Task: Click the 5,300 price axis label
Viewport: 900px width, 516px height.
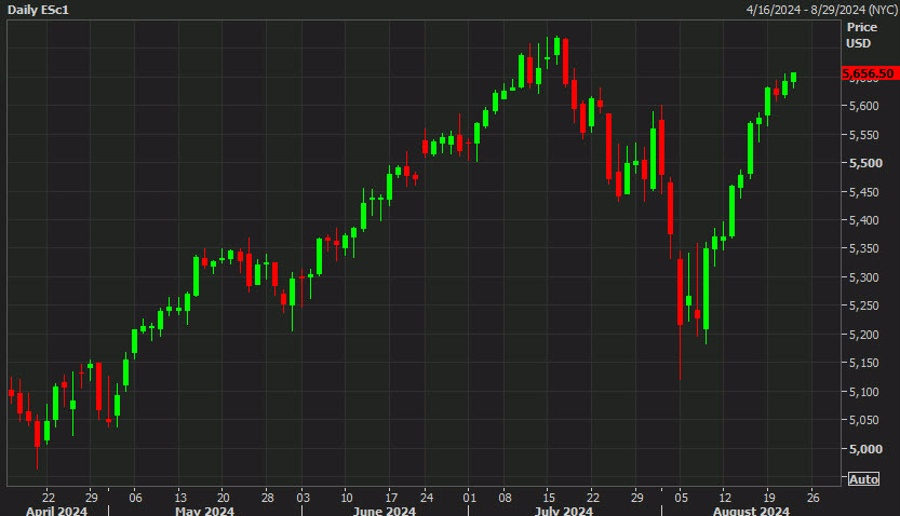Action: (x=864, y=277)
